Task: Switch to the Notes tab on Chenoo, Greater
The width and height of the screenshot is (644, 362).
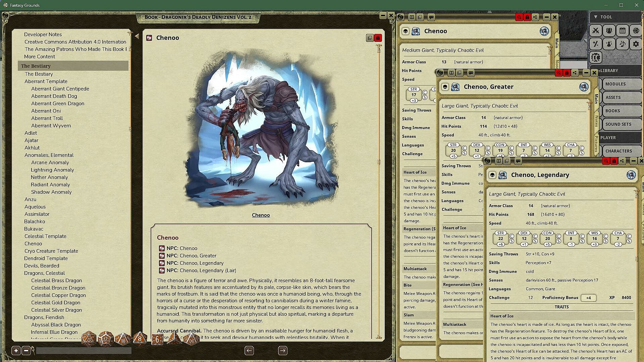Action: tap(596, 121)
